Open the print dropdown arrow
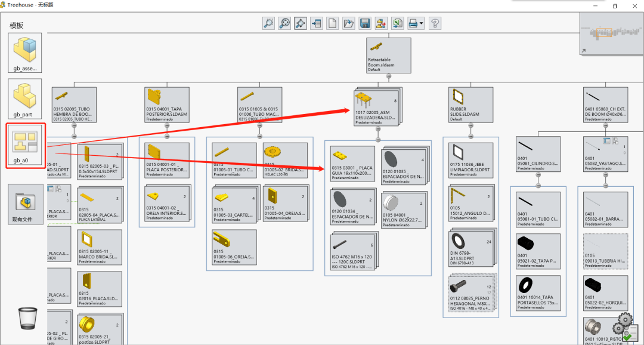 [x=422, y=24]
